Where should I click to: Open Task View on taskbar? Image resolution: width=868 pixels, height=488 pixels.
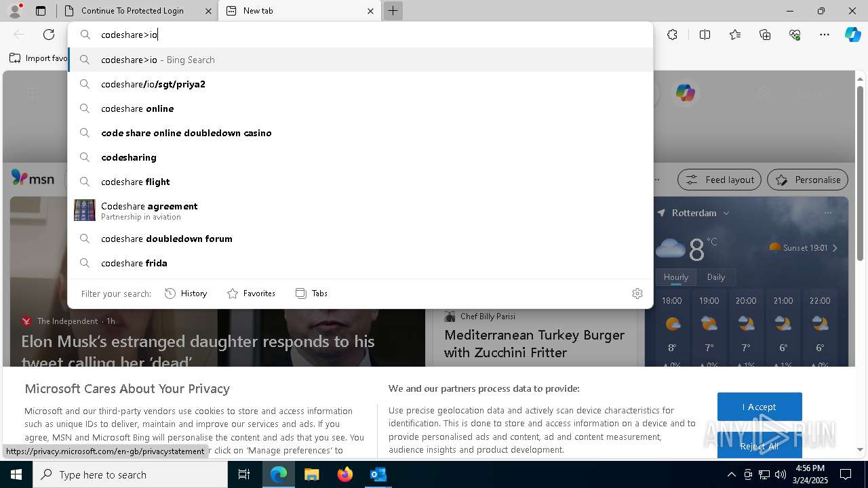(244, 474)
